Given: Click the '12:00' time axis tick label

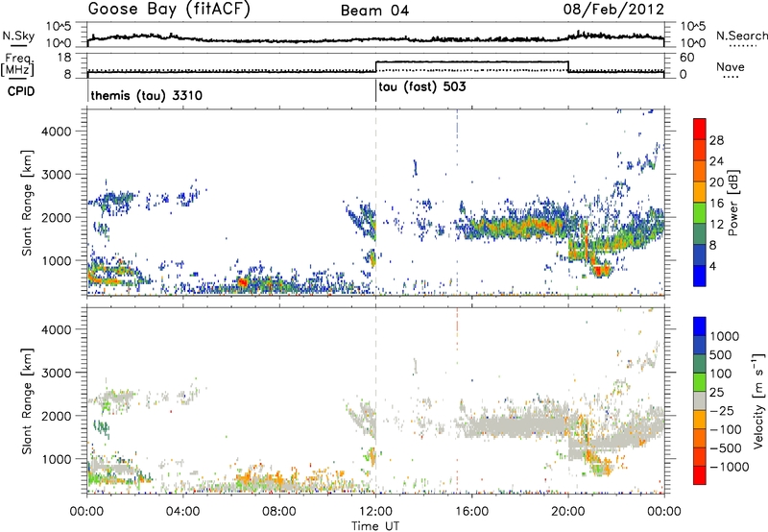Looking at the screenshot, I should click(375, 512).
